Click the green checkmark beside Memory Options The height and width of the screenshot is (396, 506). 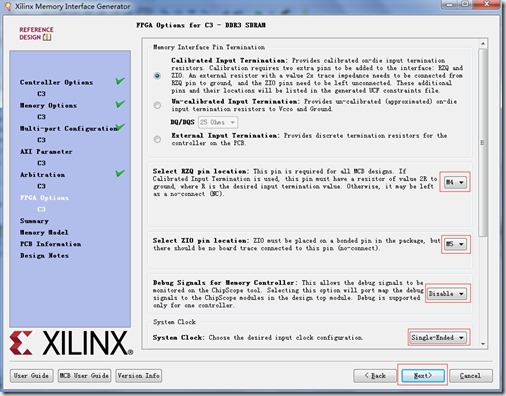click(x=120, y=104)
